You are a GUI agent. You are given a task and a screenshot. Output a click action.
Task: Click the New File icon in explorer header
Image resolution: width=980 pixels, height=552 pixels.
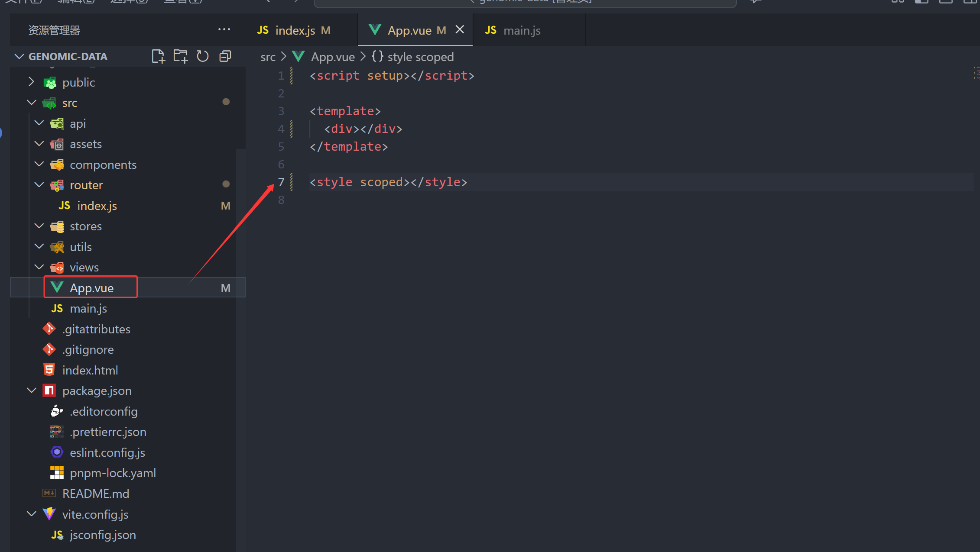click(x=158, y=56)
